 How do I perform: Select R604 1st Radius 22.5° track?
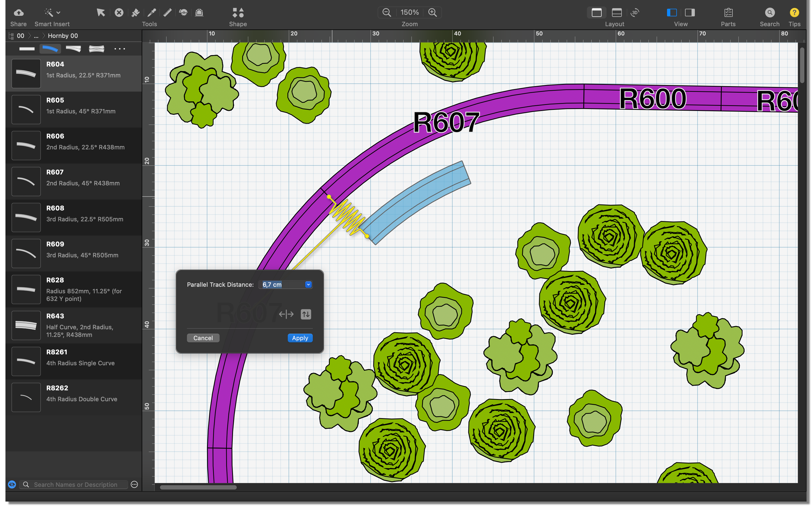point(74,73)
